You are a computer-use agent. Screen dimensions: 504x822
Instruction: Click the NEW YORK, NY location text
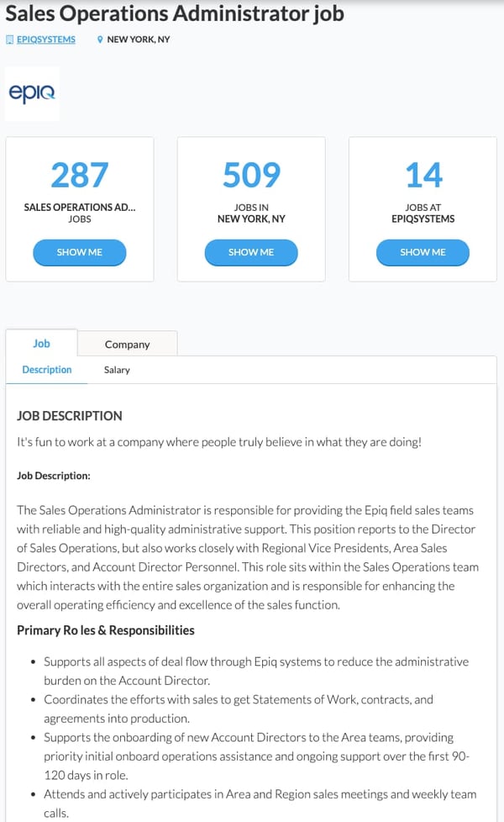[x=139, y=40]
